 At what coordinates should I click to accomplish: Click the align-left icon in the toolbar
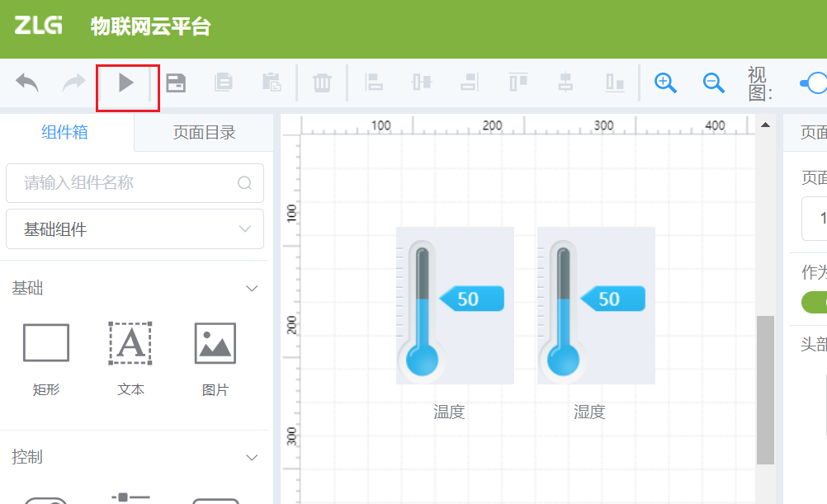coord(373,82)
